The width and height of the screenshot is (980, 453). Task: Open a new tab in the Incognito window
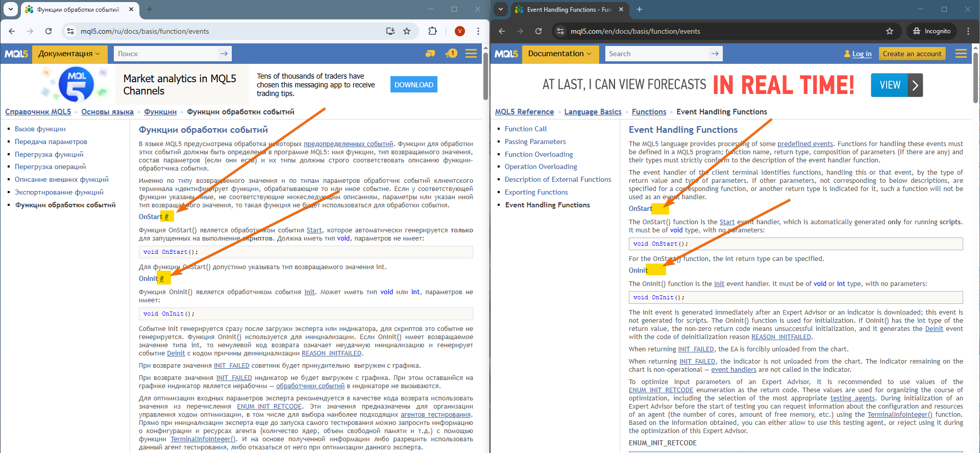(x=640, y=9)
